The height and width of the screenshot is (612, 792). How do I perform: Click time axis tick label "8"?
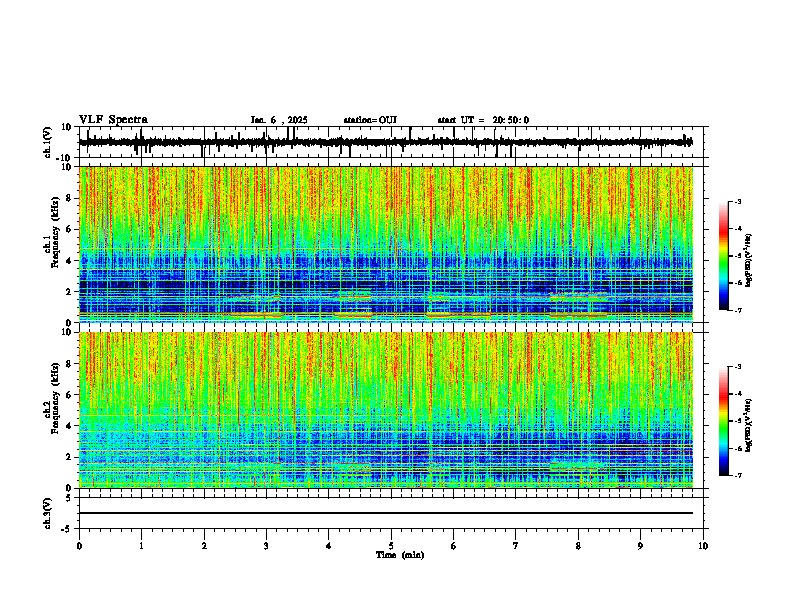(x=578, y=546)
